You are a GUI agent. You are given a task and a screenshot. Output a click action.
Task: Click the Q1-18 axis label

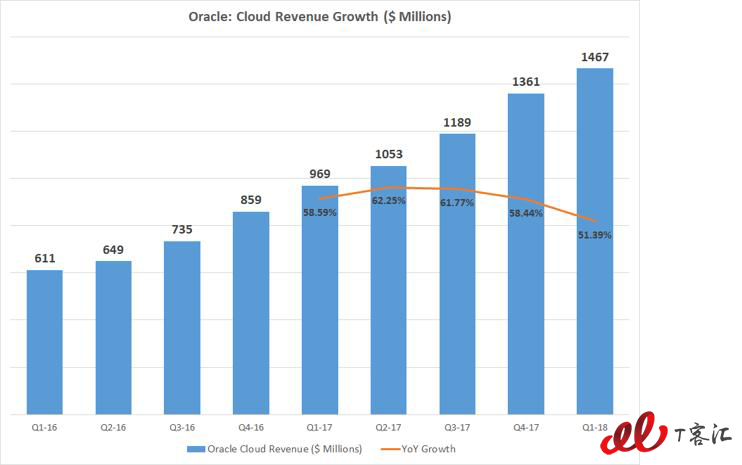click(x=595, y=428)
